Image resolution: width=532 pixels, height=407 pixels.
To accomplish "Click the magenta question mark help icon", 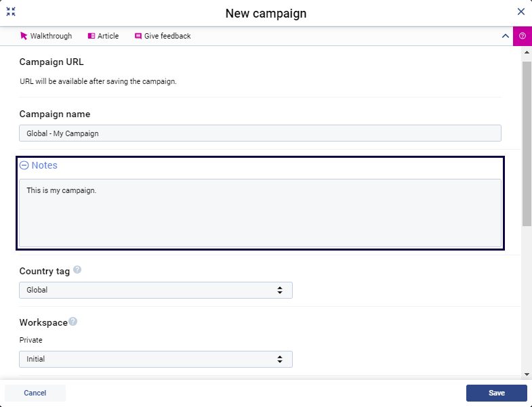I will coord(523,36).
